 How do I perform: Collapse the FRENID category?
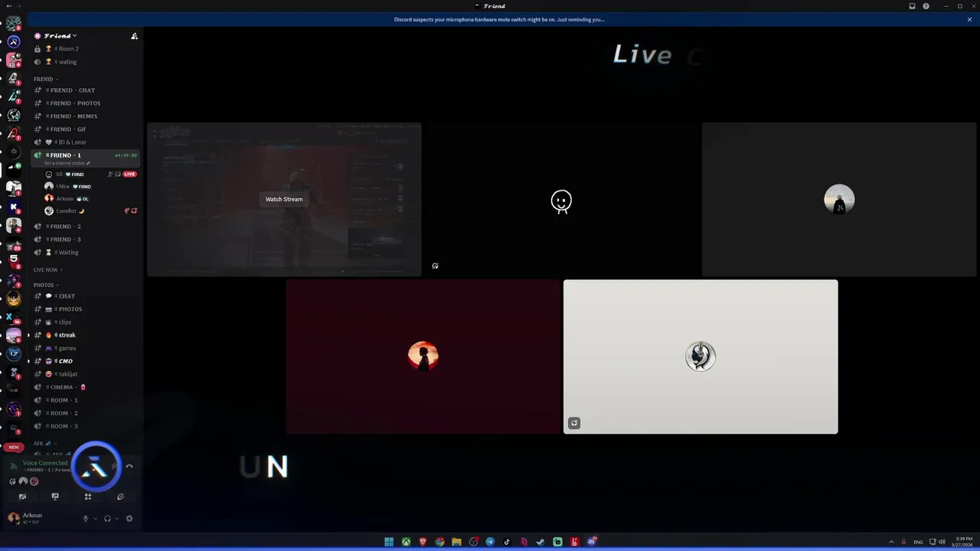click(45, 79)
